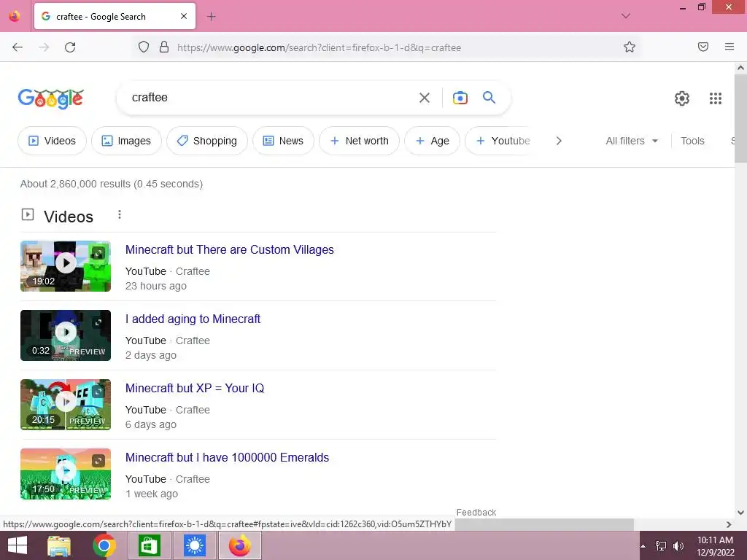Play the 1000000 Emeralds thumbnail
Image resolution: width=747 pixels, height=560 pixels.
coord(66,474)
